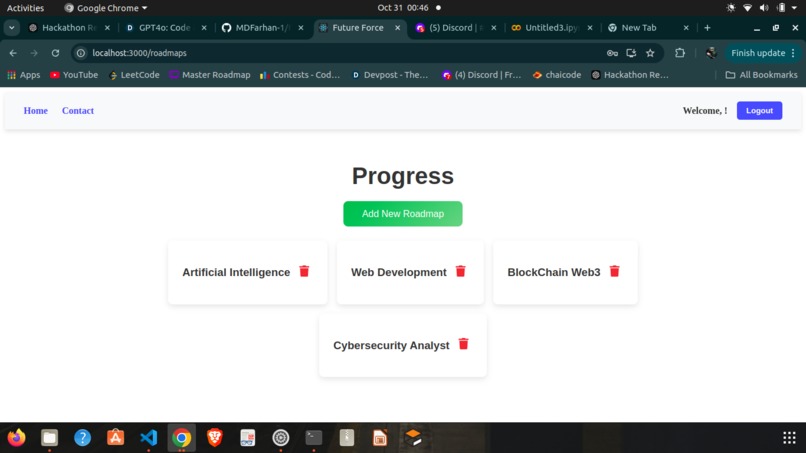
Task: Open the Contact nav link
Action: pos(78,111)
